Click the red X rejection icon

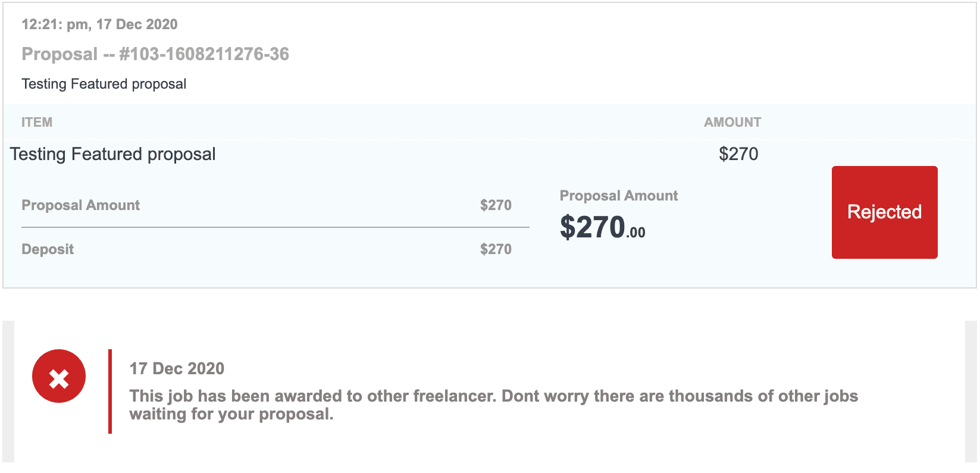pyautogui.click(x=59, y=377)
